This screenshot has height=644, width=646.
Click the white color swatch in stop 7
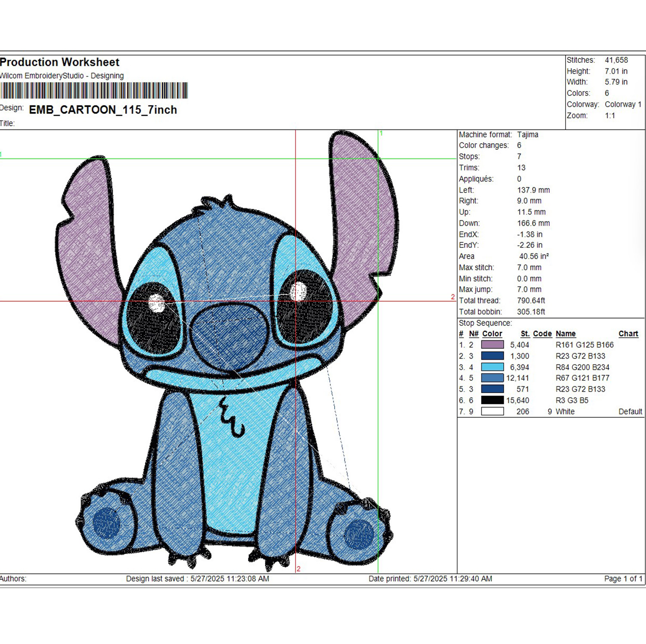pos(492,411)
